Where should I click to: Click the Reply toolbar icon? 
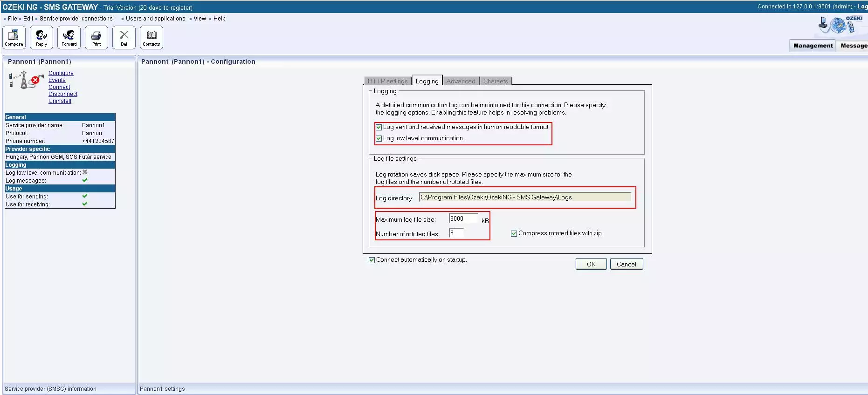pyautogui.click(x=41, y=37)
